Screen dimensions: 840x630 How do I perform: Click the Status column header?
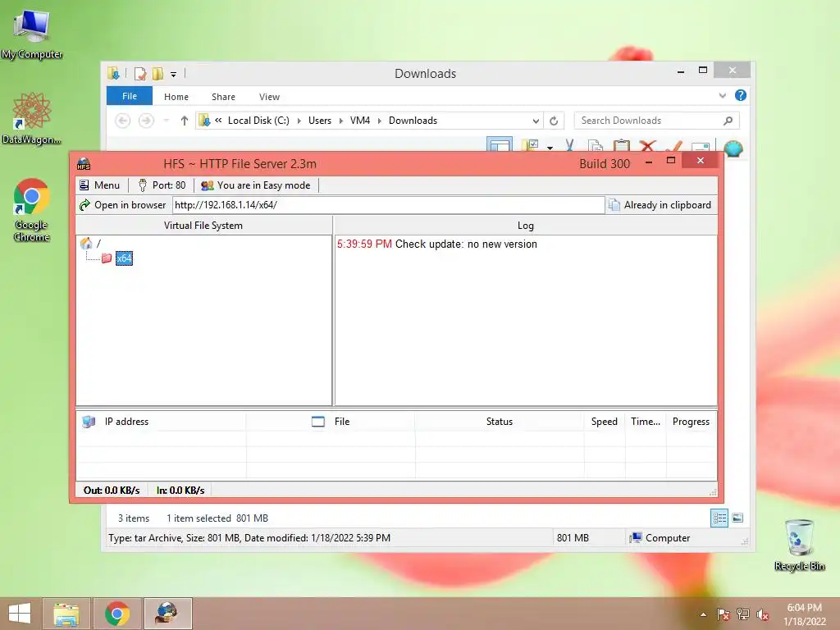point(500,422)
